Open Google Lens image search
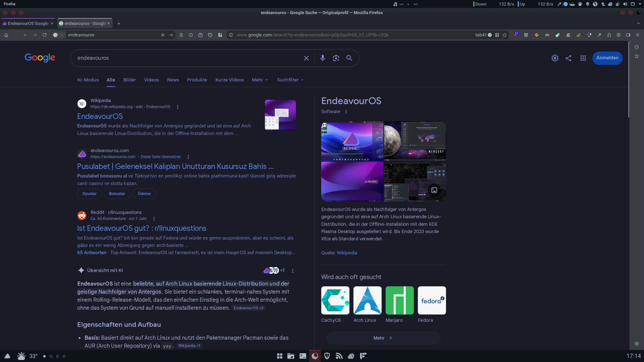 pyautogui.click(x=336, y=58)
